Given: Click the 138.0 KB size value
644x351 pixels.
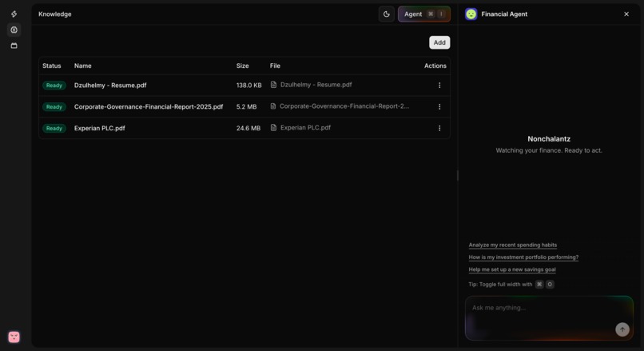Looking at the screenshot, I should [x=249, y=85].
